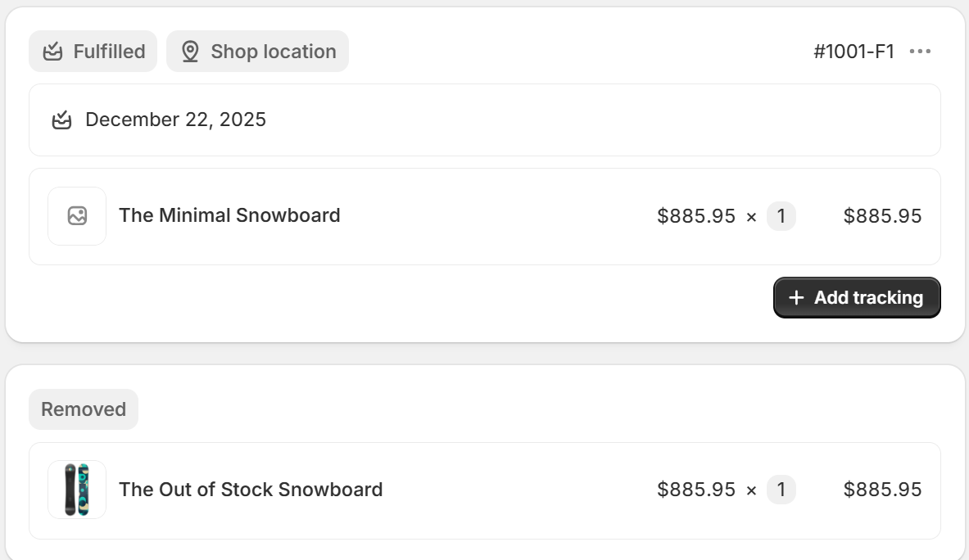Click The Minimal Snowboard product name
969x560 pixels.
pyautogui.click(x=229, y=215)
